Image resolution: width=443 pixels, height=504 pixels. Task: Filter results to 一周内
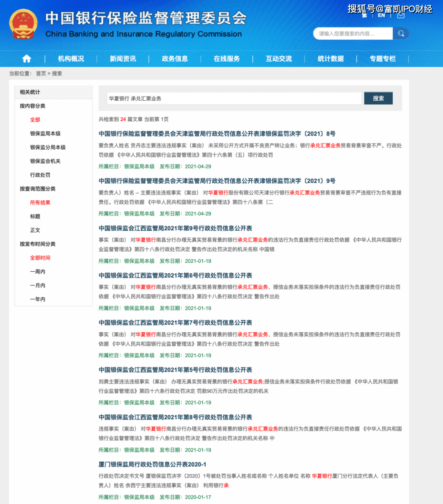pyautogui.click(x=37, y=272)
